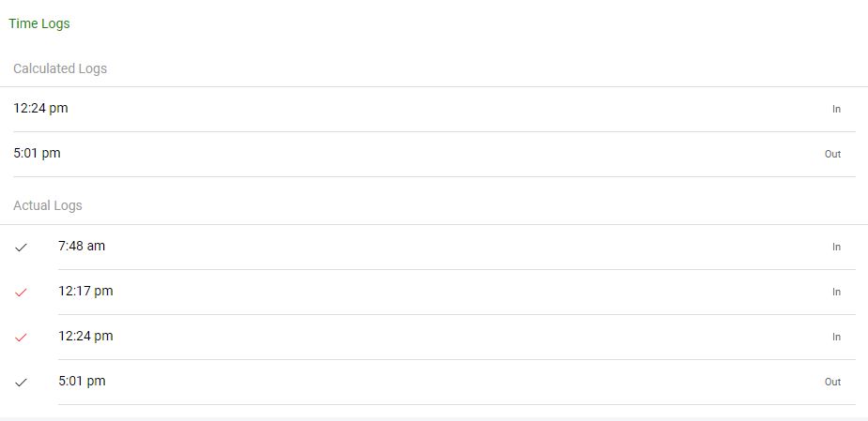Image resolution: width=868 pixels, height=421 pixels.
Task: Click the In label on the 7:48 am row
Action: tap(836, 247)
